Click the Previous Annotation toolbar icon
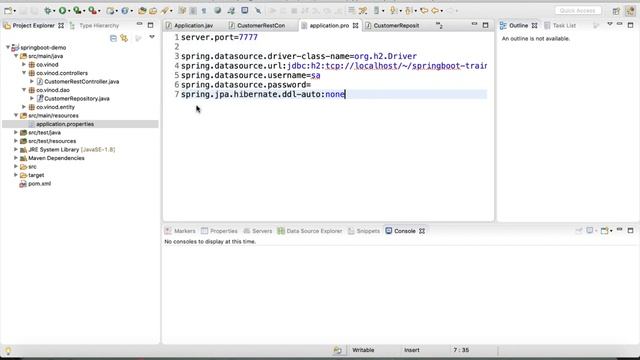This screenshot has height=360, width=640. point(408,11)
